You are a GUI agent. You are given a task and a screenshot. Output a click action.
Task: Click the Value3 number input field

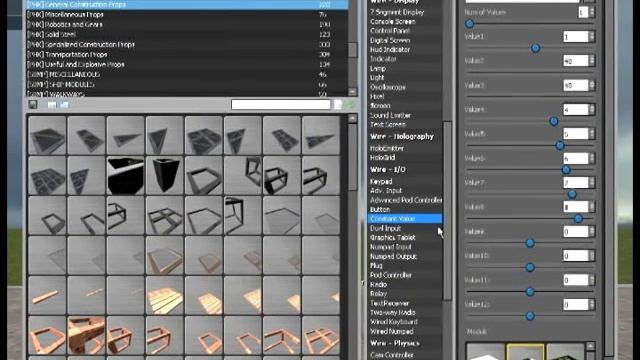(x=576, y=85)
